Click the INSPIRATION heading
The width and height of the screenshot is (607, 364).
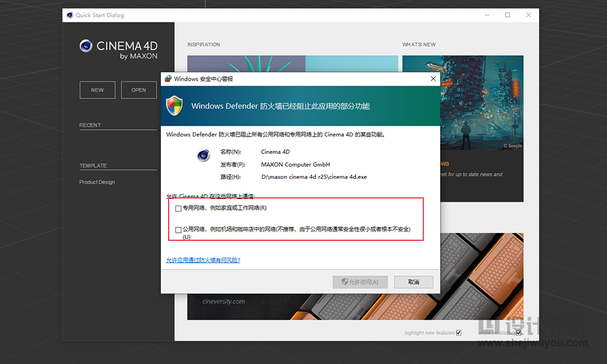tap(203, 44)
